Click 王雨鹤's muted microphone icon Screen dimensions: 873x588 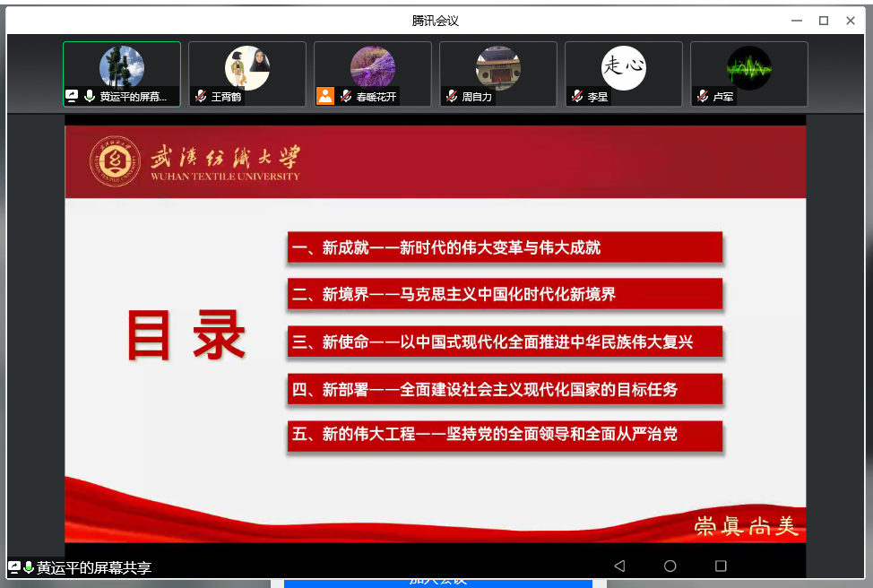[x=201, y=97]
